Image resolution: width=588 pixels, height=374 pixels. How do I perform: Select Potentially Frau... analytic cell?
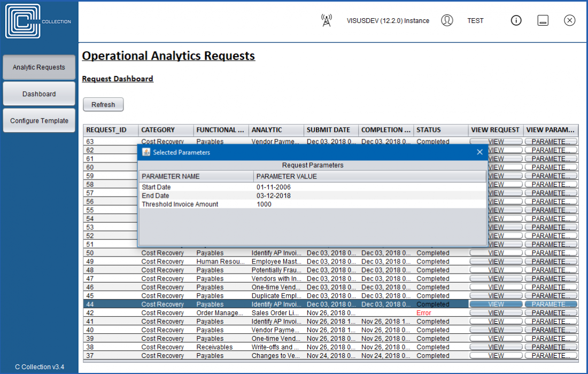click(276, 270)
